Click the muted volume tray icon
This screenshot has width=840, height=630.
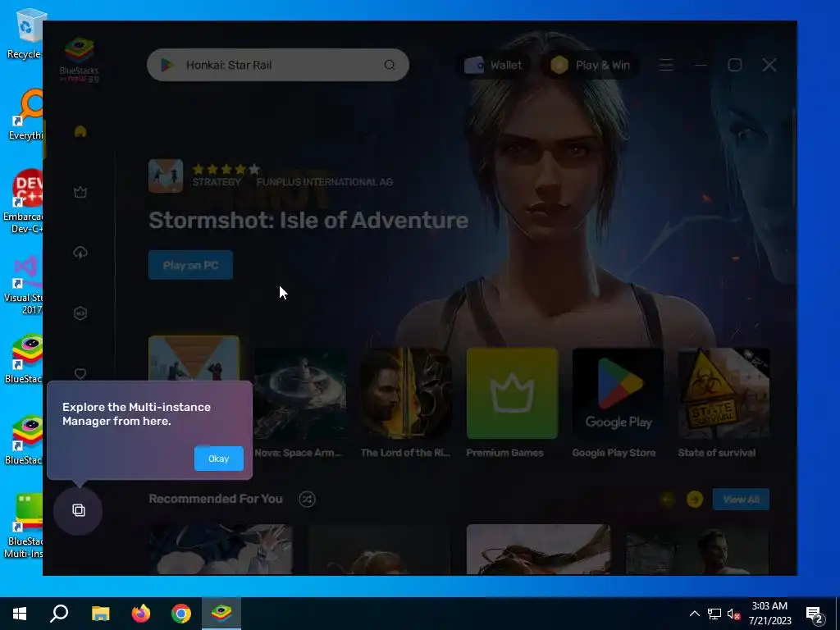point(734,614)
